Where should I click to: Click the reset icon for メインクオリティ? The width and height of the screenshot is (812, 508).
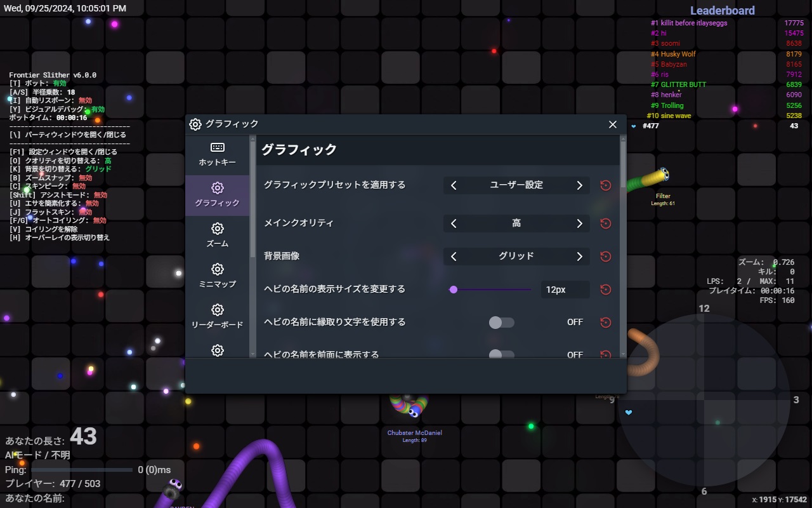click(x=605, y=224)
